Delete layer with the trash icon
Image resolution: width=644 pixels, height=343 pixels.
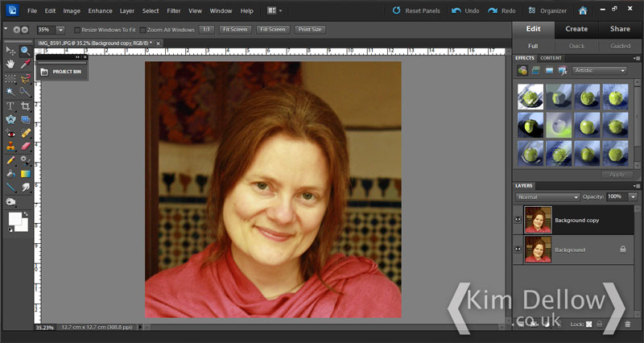[x=628, y=324]
